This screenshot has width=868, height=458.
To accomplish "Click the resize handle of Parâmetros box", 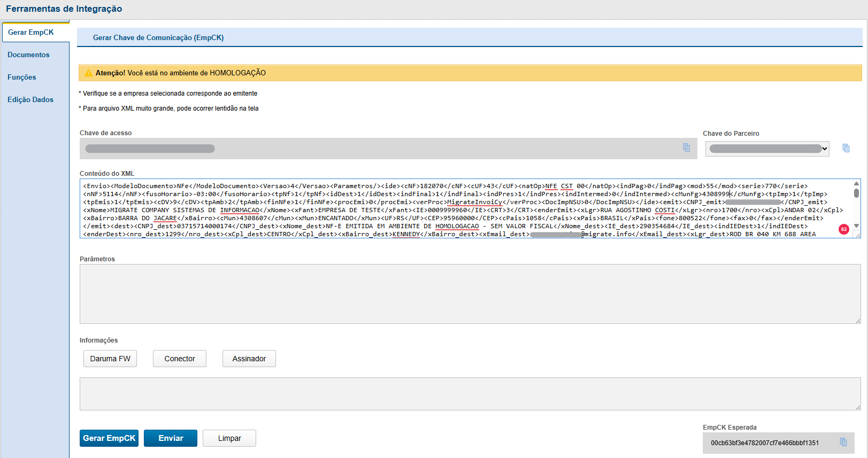I will tap(857, 320).
